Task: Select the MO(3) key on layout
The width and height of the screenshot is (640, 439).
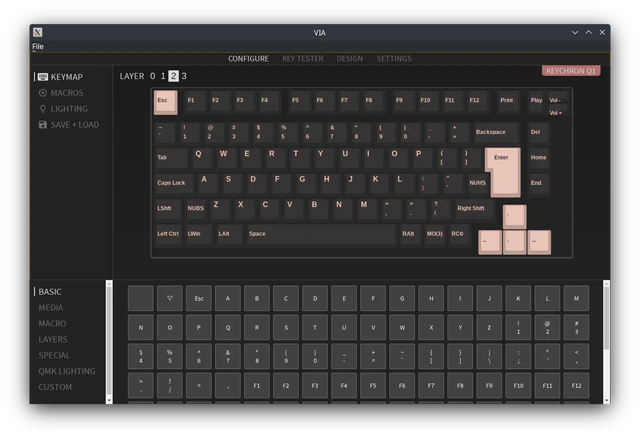Action: (434, 235)
